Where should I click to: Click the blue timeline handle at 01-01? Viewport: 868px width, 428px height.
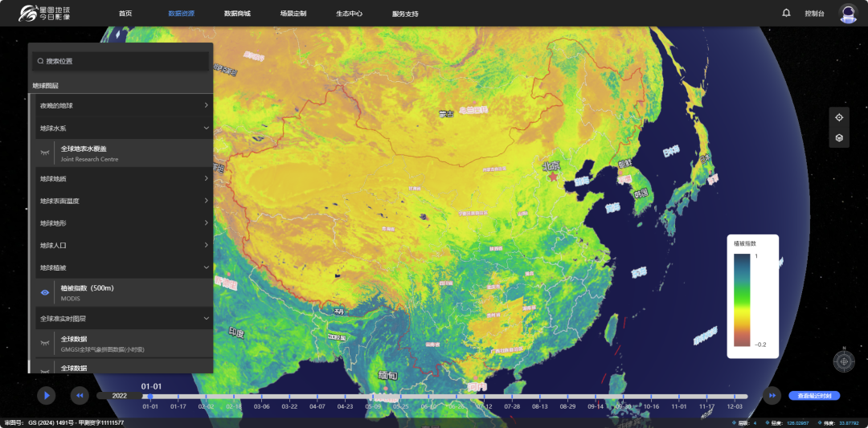tap(150, 396)
